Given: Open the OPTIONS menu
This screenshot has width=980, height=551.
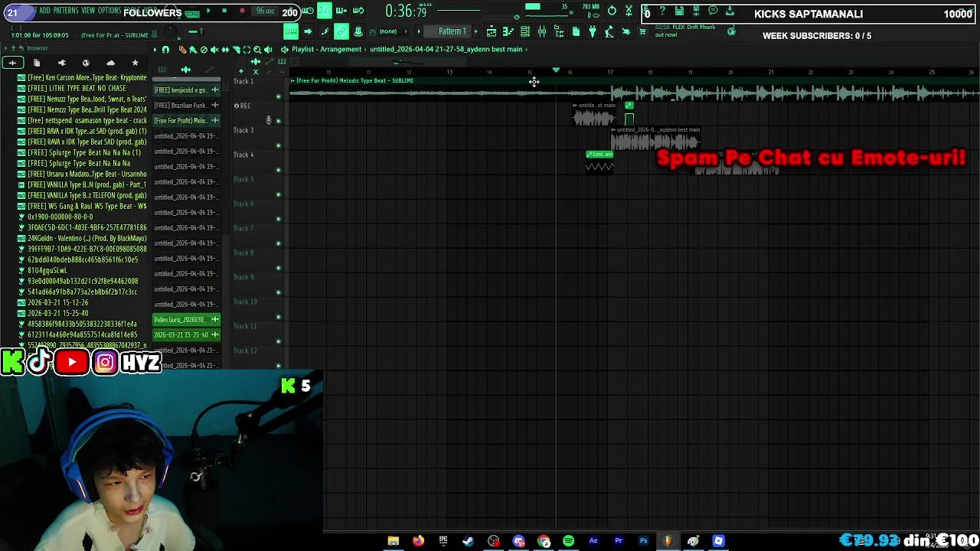Looking at the screenshot, I should pyautogui.click(x=109, y=11).
